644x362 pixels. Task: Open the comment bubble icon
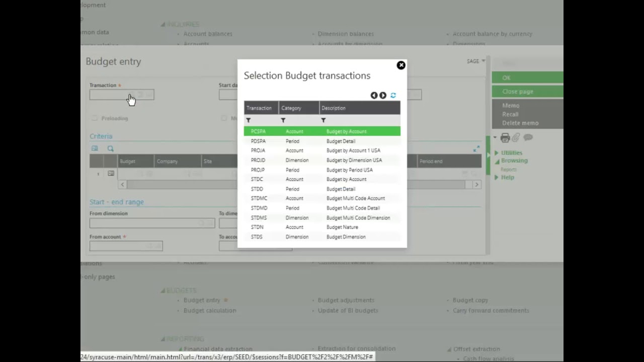[x=528, y=137]
